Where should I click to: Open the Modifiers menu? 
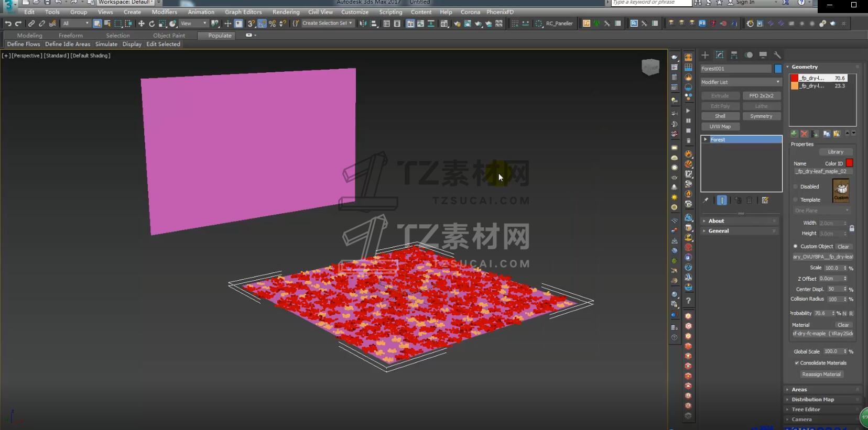[x=164, y=12]
